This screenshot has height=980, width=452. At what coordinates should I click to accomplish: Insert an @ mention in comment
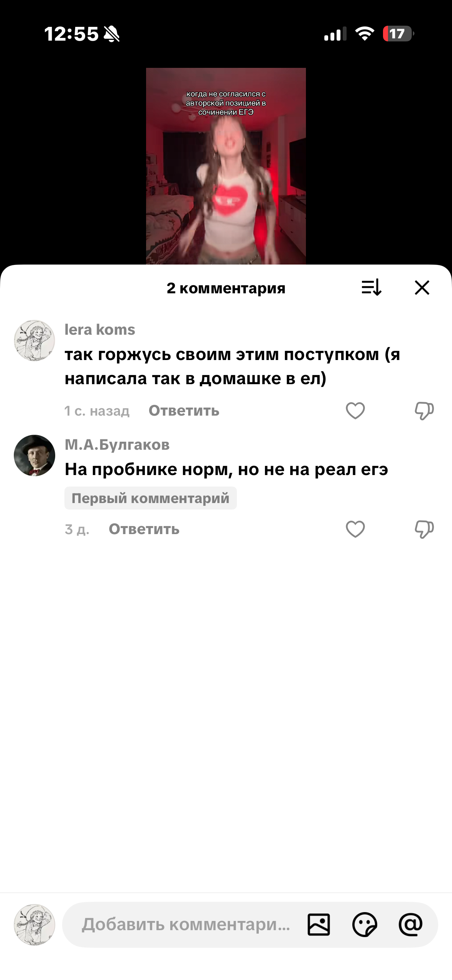[x=411, y=924]
